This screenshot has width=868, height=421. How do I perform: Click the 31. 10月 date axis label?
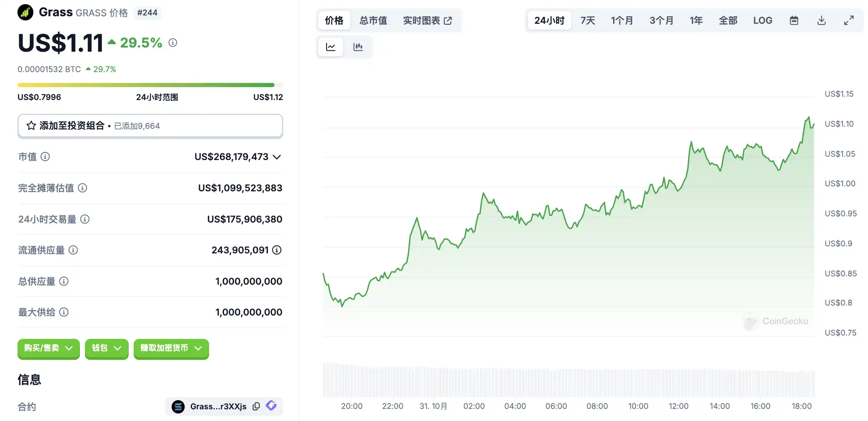(x=433, y=406)
